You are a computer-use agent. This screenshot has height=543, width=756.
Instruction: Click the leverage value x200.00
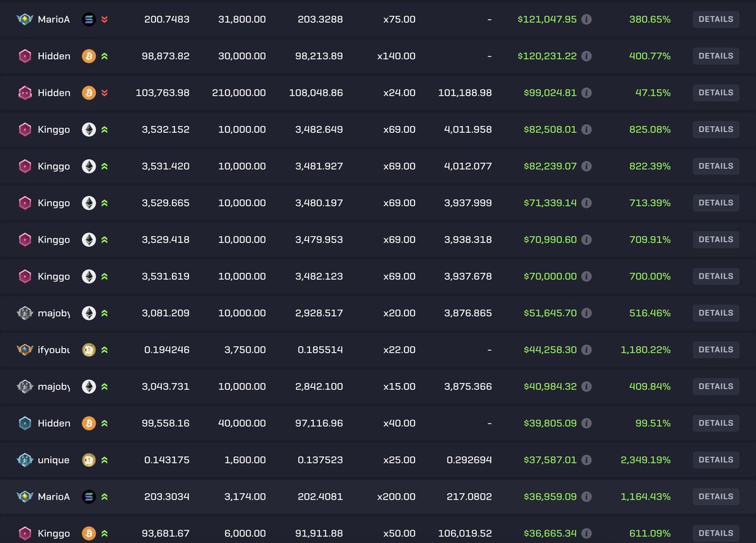point(396,496)
